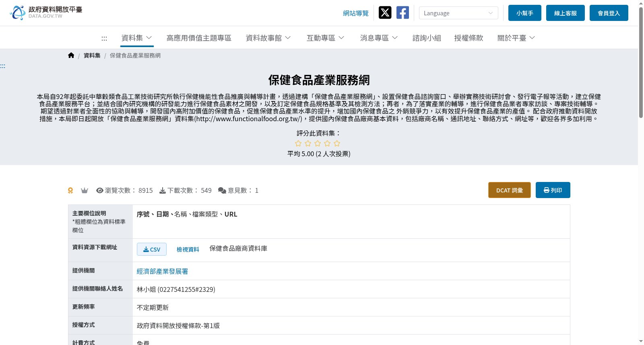Click the 政府資料開放授權條款-第1版 license text

click(178, 326)
